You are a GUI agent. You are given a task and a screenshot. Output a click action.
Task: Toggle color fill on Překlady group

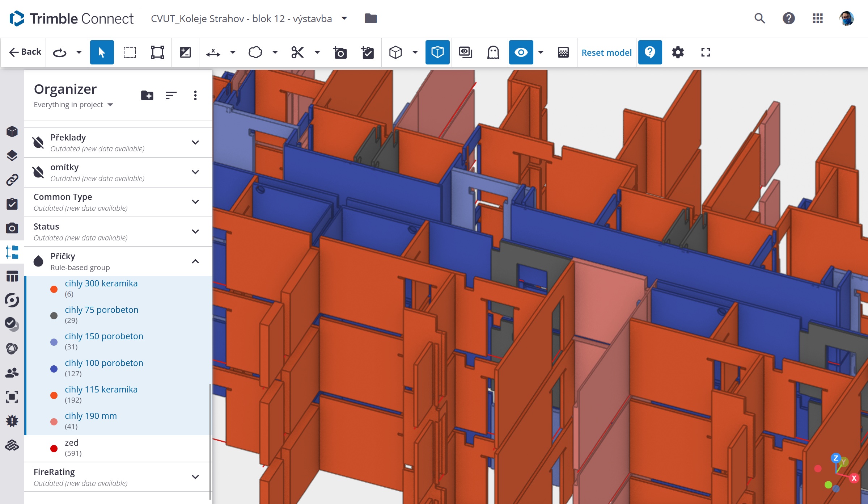pyautogui.click(x=38, y=143)
